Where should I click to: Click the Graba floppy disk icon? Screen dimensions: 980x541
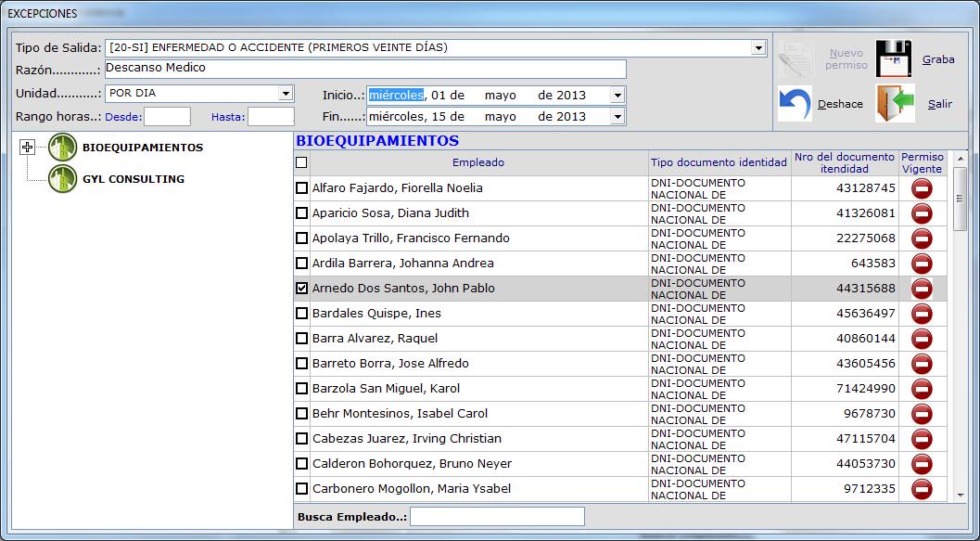(x=893, y=58)
